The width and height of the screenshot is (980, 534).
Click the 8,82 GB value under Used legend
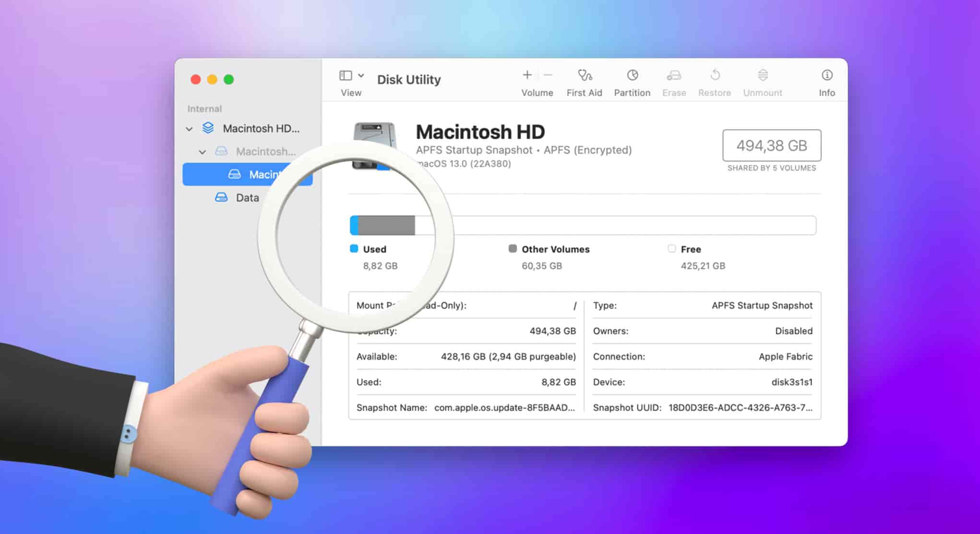coord(380,266)
